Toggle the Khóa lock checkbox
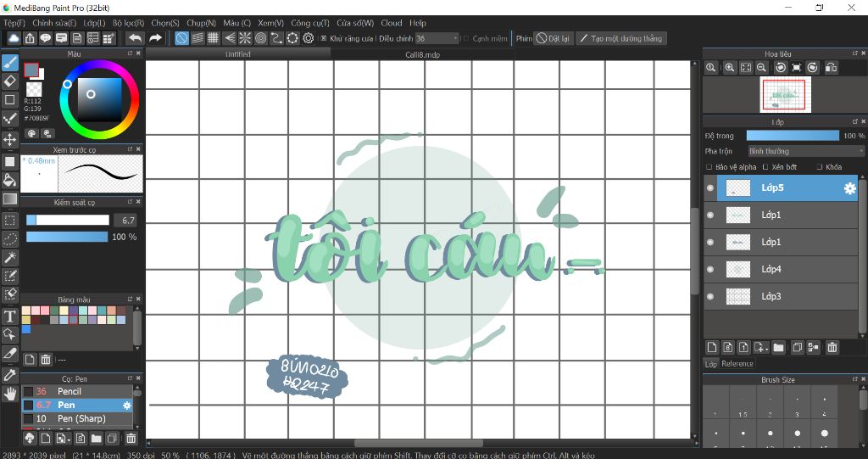The height and width of the screenshot is (459, 868). coord(820,167)
